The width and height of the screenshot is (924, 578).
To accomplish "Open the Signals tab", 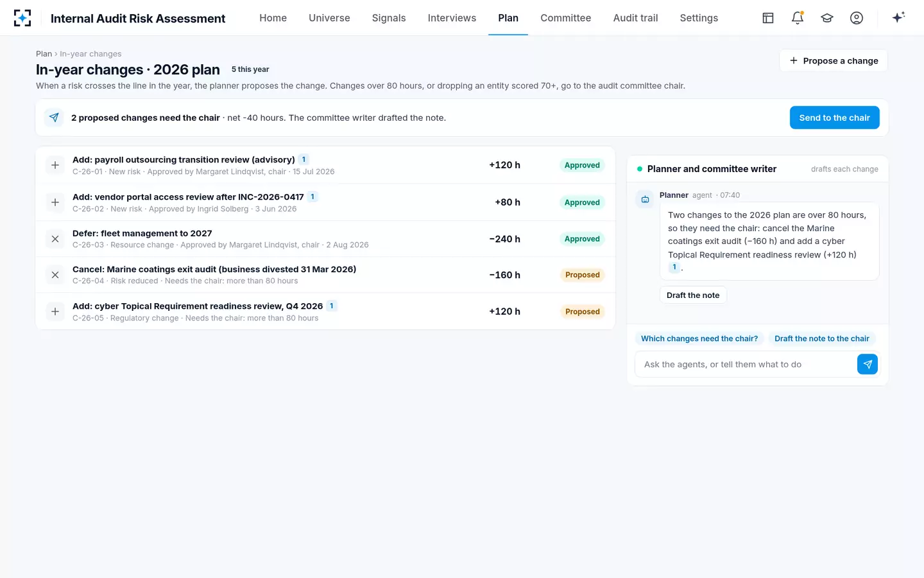I will (389, 18).
